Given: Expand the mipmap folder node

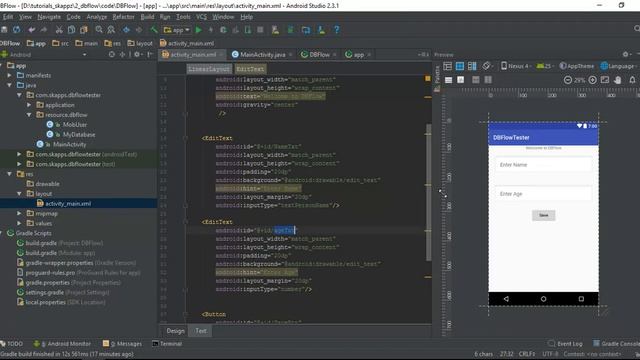Looking at the screenshot, I should coord(19,213).
